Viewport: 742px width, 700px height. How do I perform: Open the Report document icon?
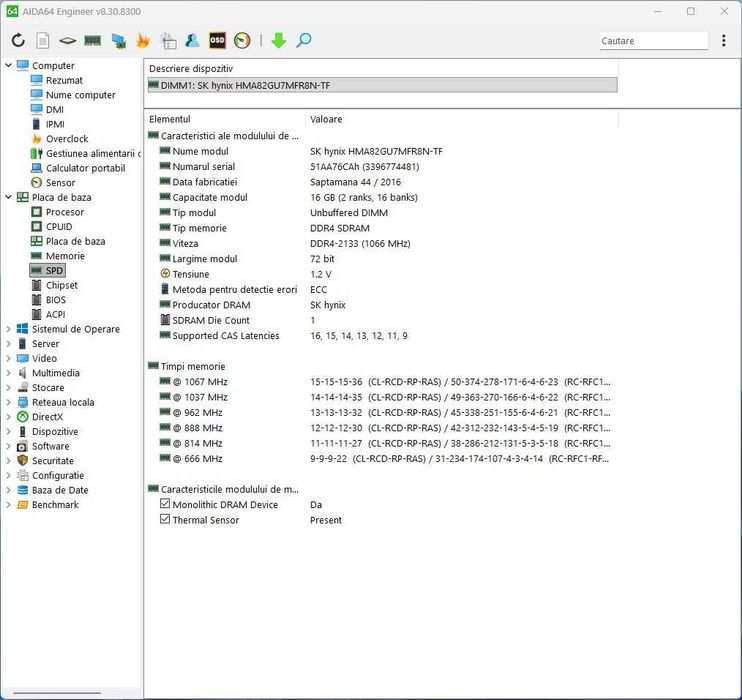pyautogui.click(x=43, y=41)
